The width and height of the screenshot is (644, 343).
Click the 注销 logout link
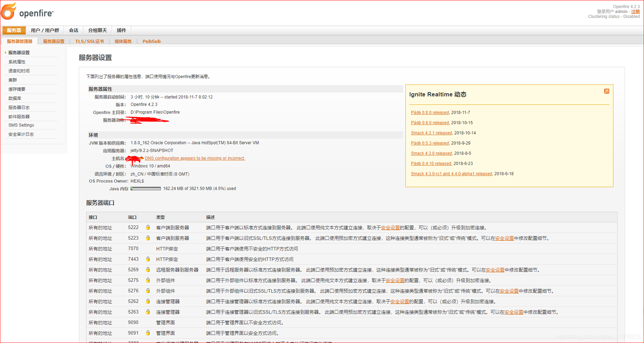click(x=635, y=12)
